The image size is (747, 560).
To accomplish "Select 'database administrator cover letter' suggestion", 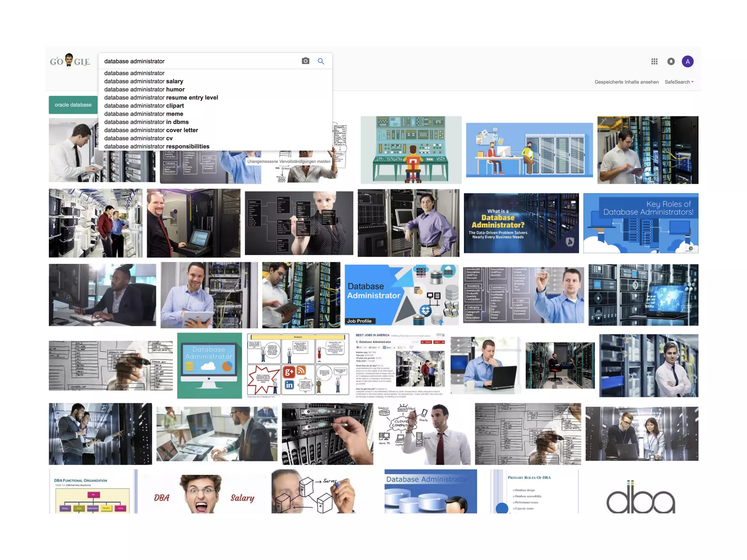I will pos(151,130).
